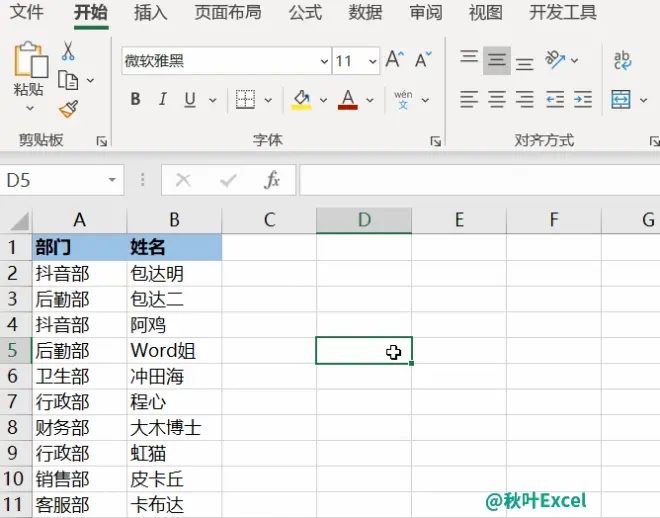Expand the Copy options arrow
The height and width of the screenshot is (518, 660).
point(90,80)
